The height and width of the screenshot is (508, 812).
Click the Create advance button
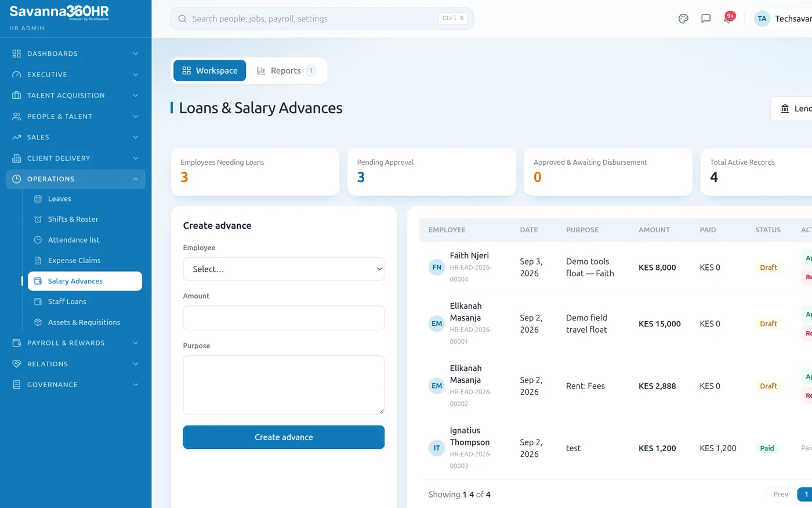pyautogui.click(x=284, y=437)
